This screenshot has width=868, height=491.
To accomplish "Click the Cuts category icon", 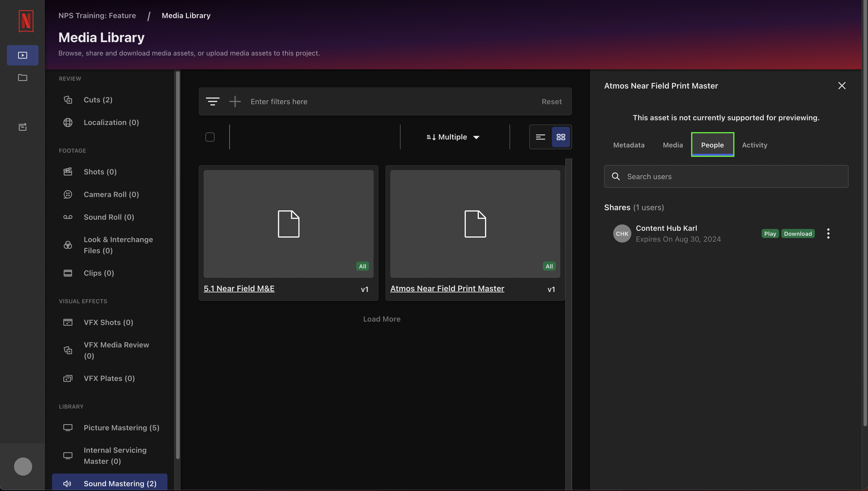I will click(x=68, y=100).
